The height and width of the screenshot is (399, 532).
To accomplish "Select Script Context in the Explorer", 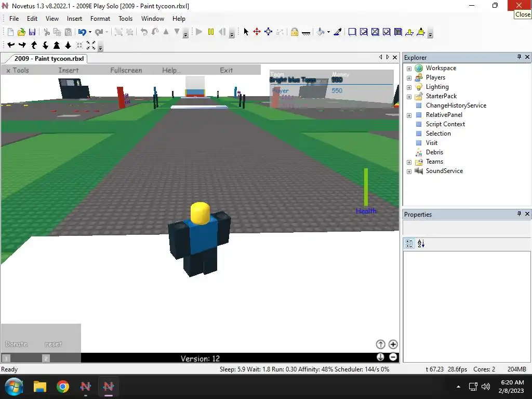I will tap(445, 124).
